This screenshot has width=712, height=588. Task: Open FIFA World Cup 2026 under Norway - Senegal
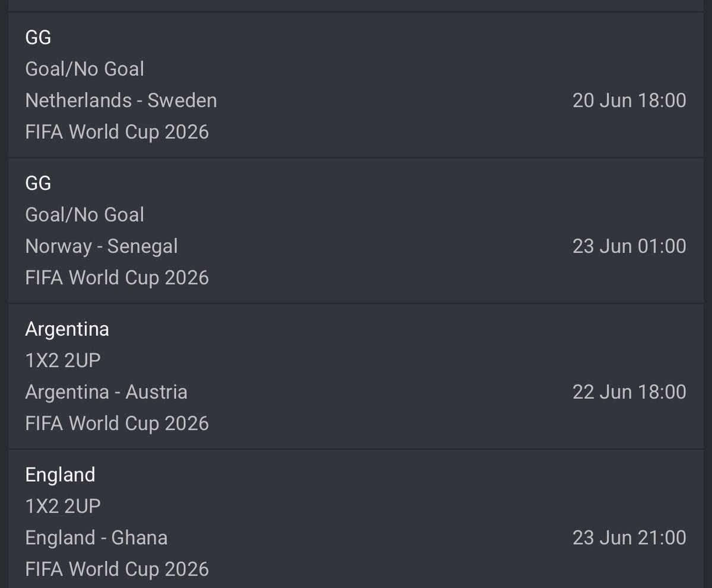tap(117, 278)
